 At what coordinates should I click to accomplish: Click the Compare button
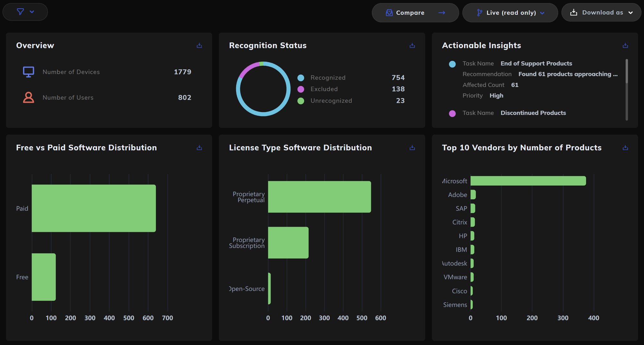(415, 13)
